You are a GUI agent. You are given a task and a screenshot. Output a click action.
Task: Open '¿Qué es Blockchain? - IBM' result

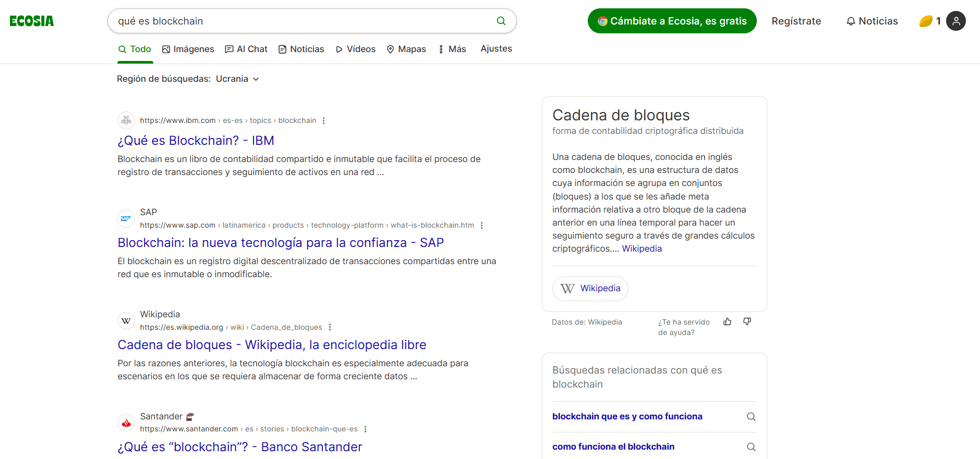click(196, 141)
